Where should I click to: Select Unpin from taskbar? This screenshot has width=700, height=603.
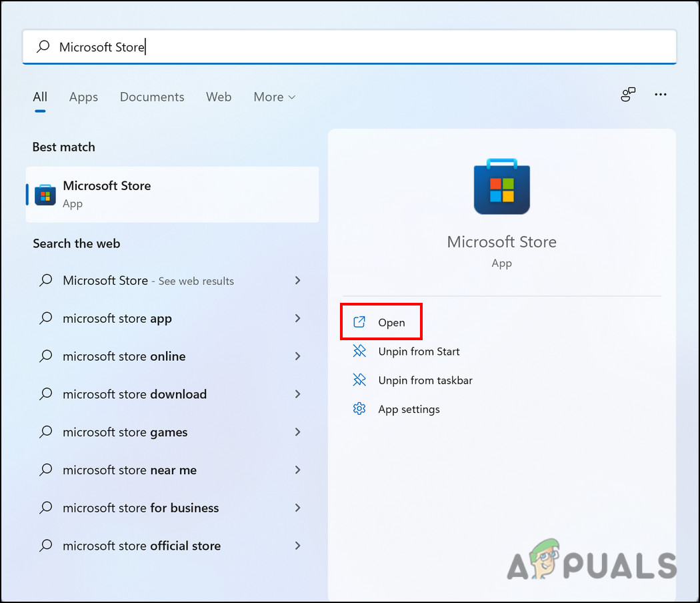[425, 380]
